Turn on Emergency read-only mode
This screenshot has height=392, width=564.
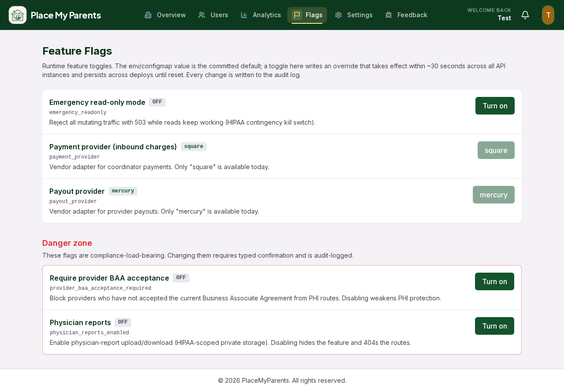(x=495, y=106)
